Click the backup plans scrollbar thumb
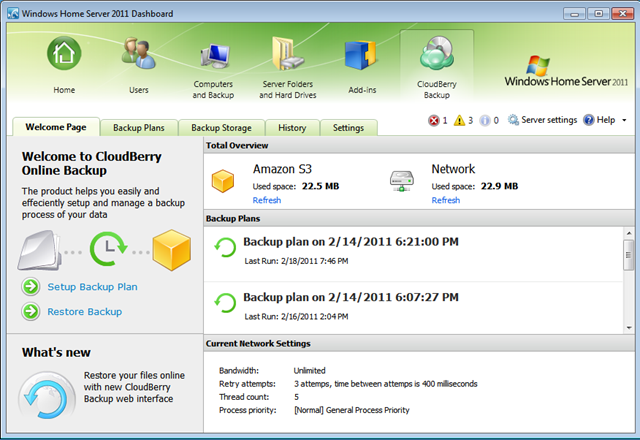Viewport: 640px width, 440px height. (629, 255)
